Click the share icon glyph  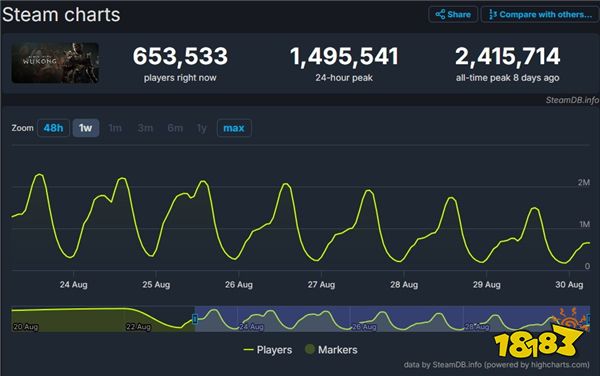tap(440, 15)
